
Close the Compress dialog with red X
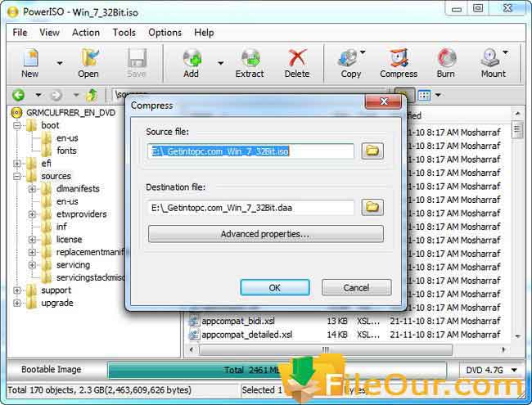point(384,101)
